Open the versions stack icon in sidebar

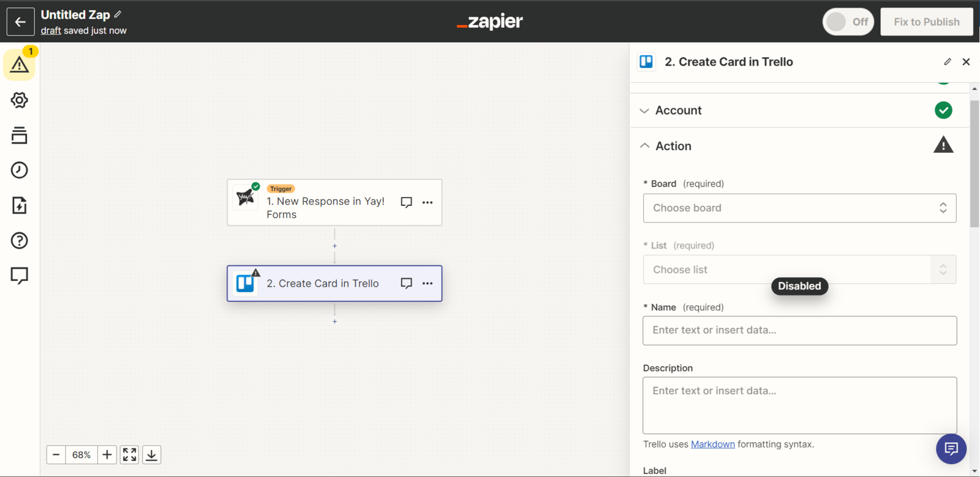[19, 135]
